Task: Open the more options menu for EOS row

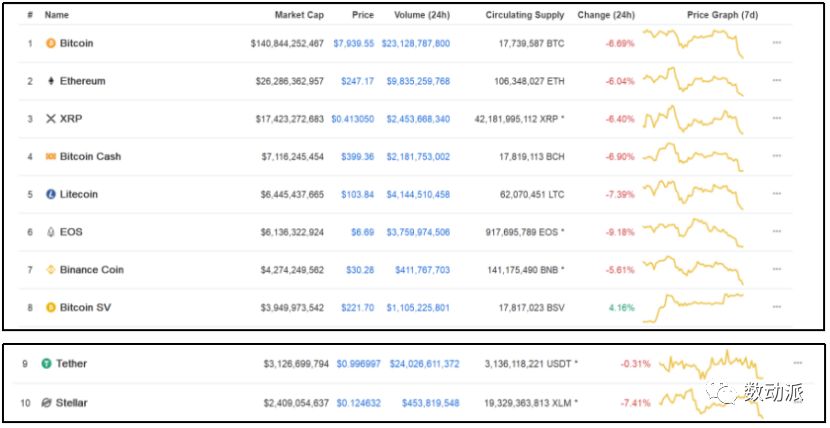Action: (777, 231)
